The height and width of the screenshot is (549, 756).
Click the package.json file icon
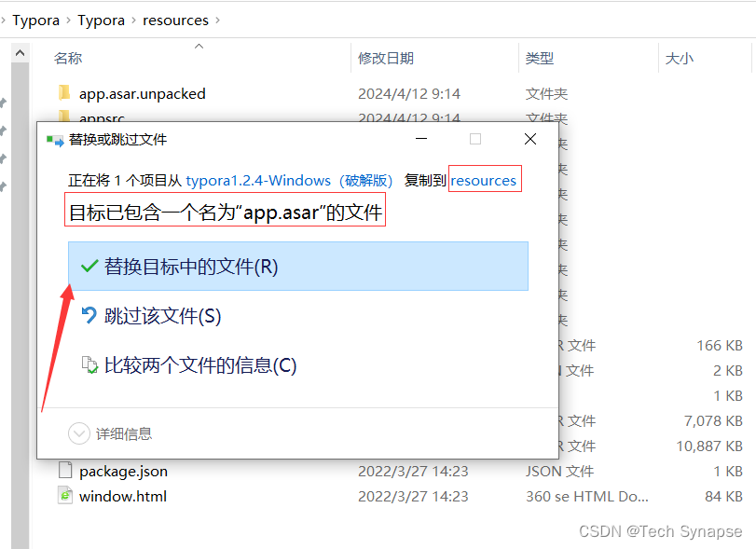[65, 470]
